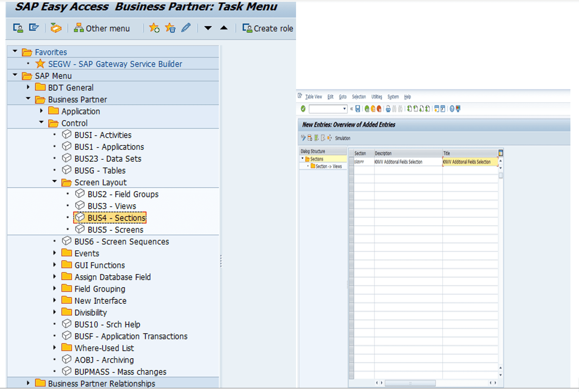Click the Print icon
Viewport: 579px width, 392px height.
(x=388, y=109)
